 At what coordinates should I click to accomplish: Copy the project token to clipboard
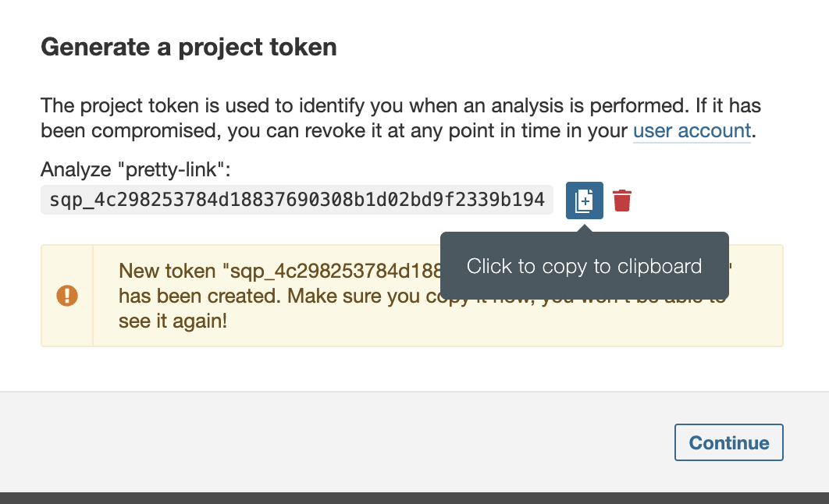click(584, 201)
